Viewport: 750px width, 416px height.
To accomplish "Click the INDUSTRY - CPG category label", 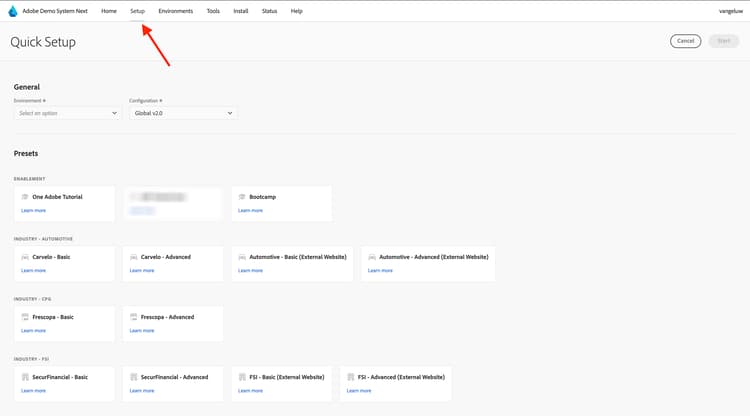I will tap(33, 299).
